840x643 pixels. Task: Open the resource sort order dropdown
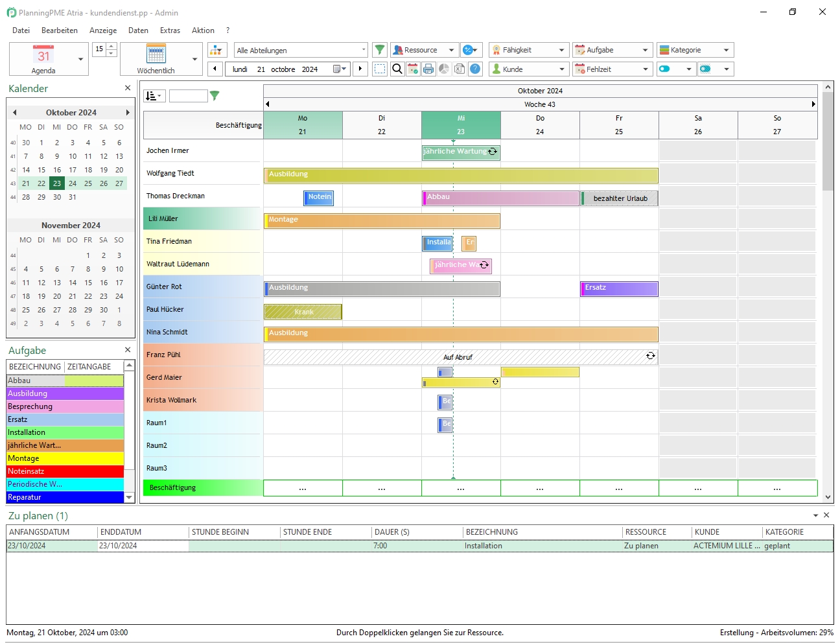click(x=154, y=96)
